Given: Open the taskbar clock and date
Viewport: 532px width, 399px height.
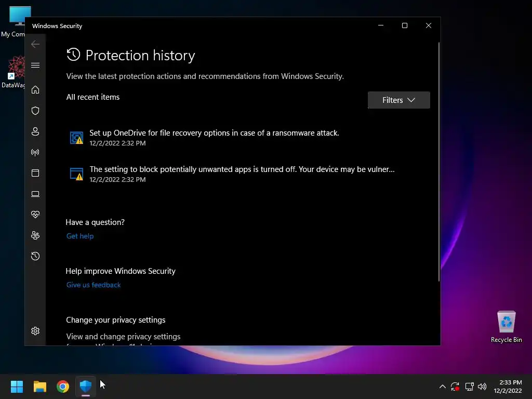Looking at the screenshot, I should click(x=508, y=386).
